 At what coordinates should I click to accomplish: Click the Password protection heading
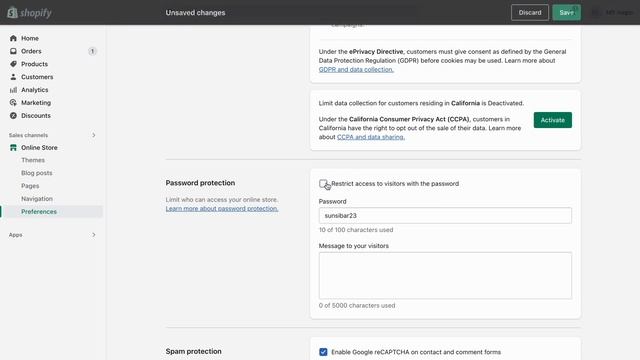point(200,183)
